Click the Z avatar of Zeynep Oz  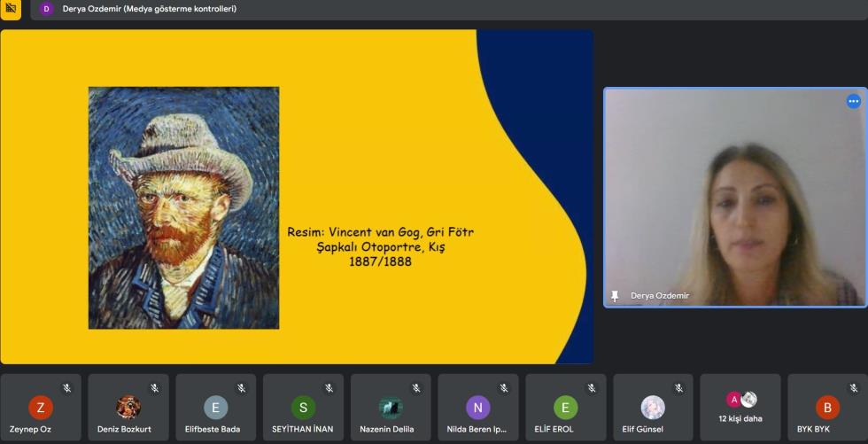point(41,408)
